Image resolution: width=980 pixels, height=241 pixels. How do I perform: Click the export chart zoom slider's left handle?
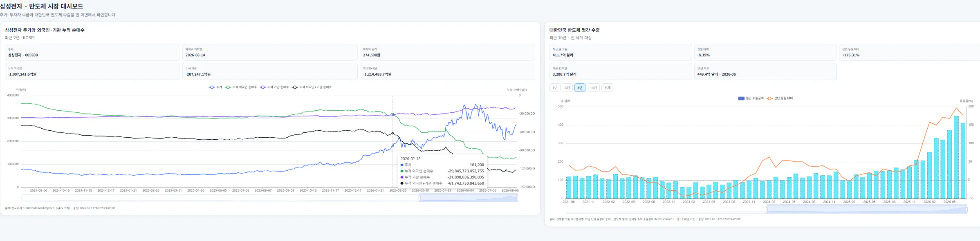click(767, 210)
